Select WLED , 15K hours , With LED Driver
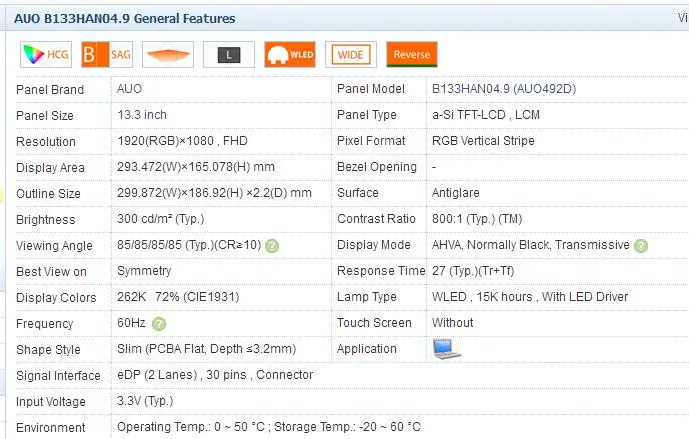This screenshot has height=439, width=689. [x=530, y=297]
